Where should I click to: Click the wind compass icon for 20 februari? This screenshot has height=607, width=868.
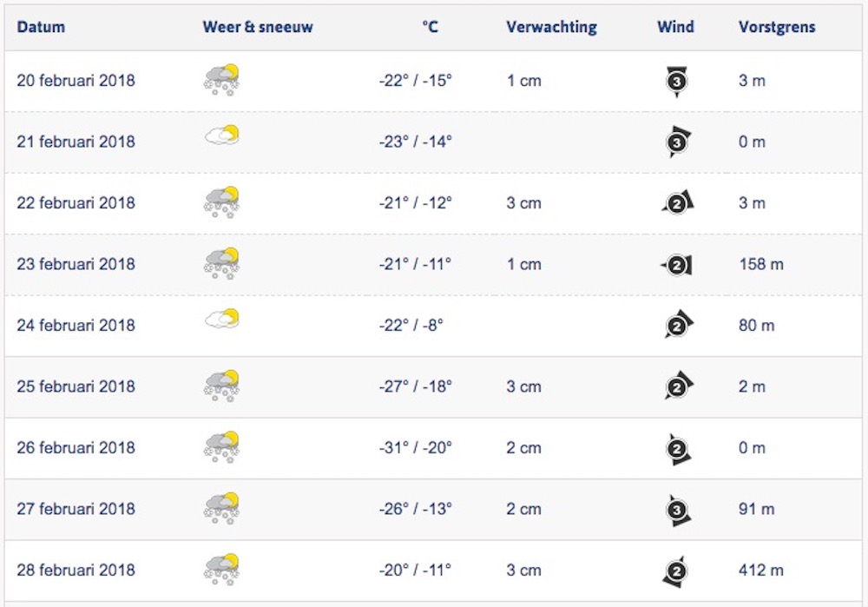(677, 81)
